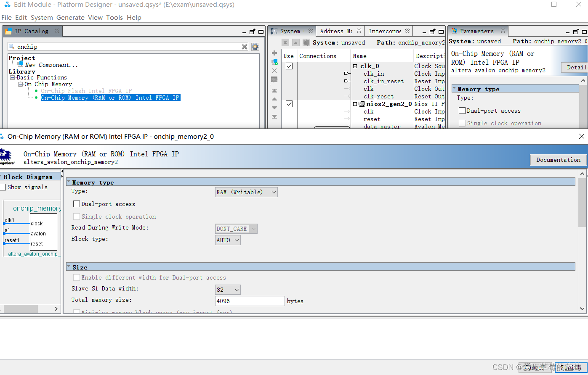
Task: Click the New Component icon in Project
Action: point(21,64)
